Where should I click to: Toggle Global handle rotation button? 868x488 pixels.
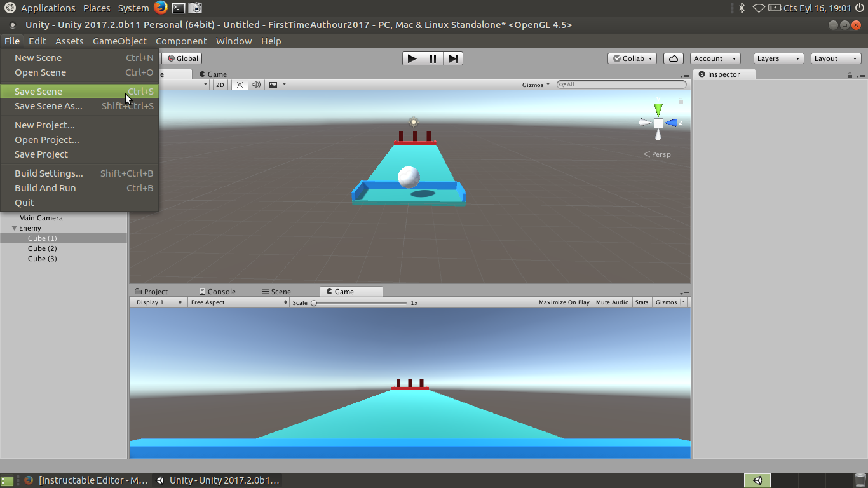(x=182, y=58)
